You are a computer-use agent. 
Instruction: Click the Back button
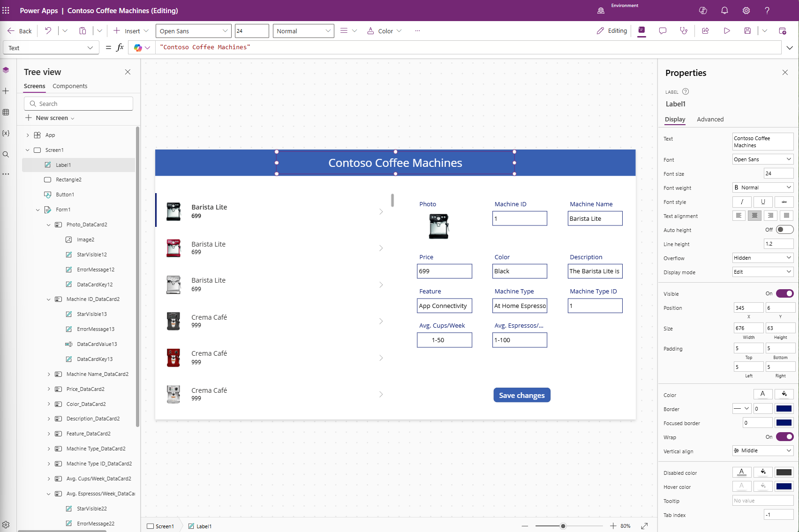[20, 31]
